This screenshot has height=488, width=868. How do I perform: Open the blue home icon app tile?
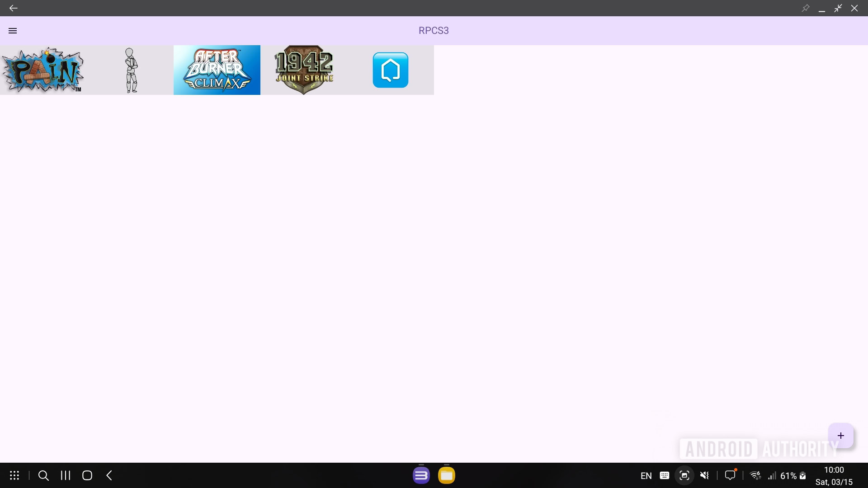[391, 70]
